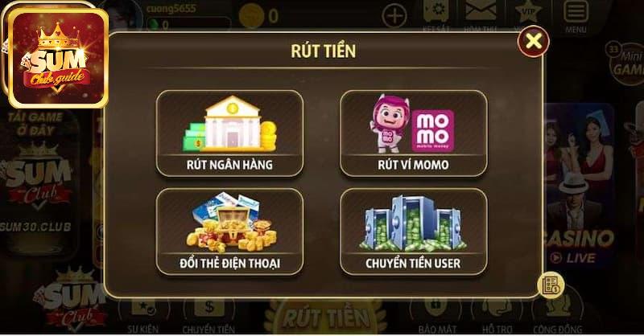Click the Sum Club guide logo
The image size is (644, 336).
pos(58,58)
